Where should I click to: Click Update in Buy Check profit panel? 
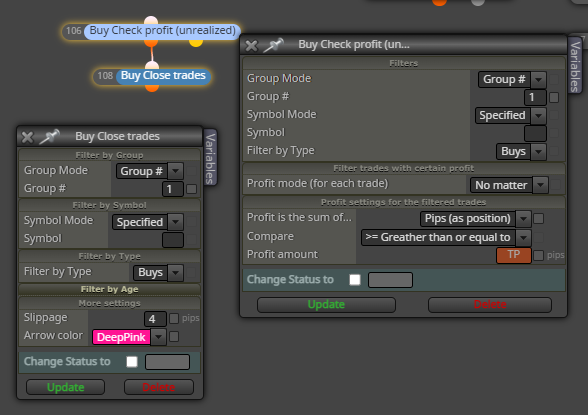tap(326, 305)
